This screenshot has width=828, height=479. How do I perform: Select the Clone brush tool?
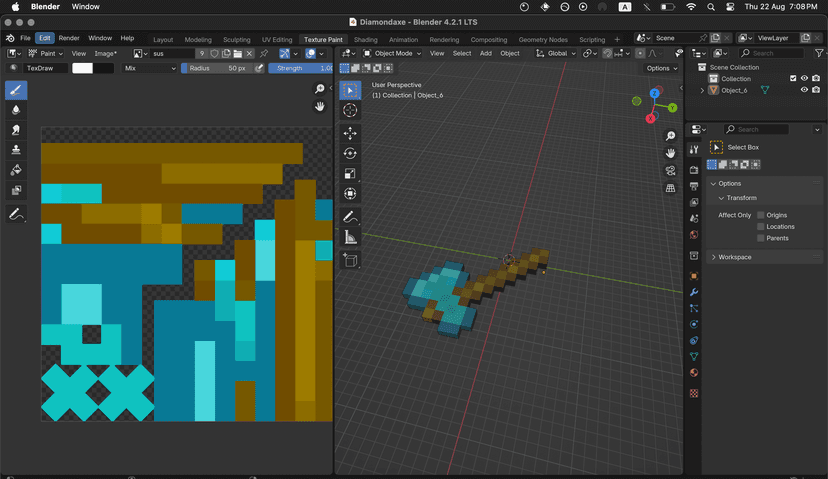[16, 150]
